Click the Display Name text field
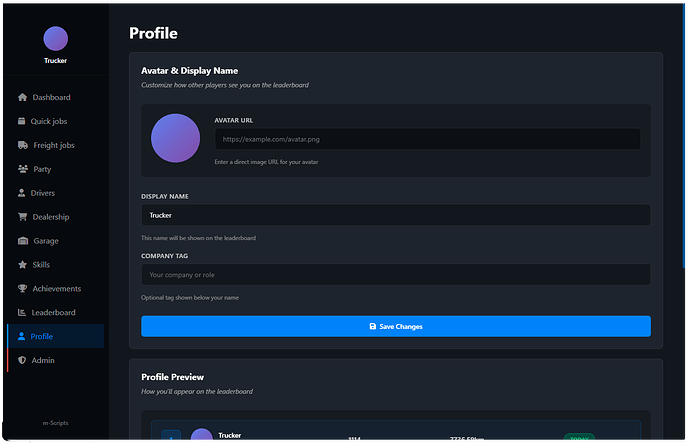This screenshot has height=445, width=690. point(395,215)
